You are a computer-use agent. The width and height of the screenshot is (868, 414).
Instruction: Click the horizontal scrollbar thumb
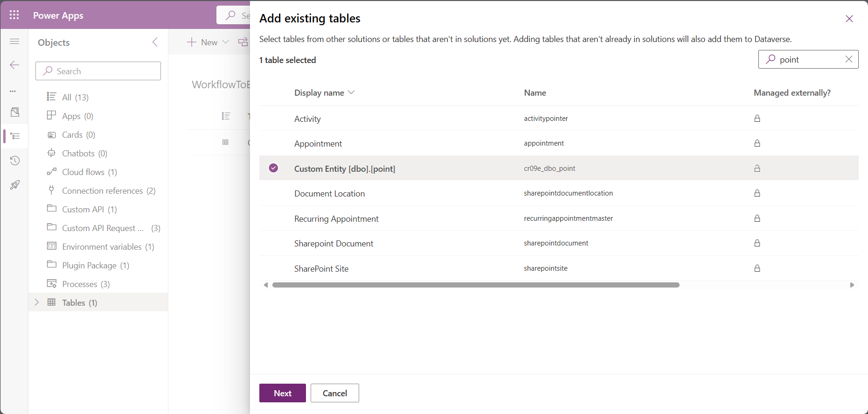click(476, 285)
